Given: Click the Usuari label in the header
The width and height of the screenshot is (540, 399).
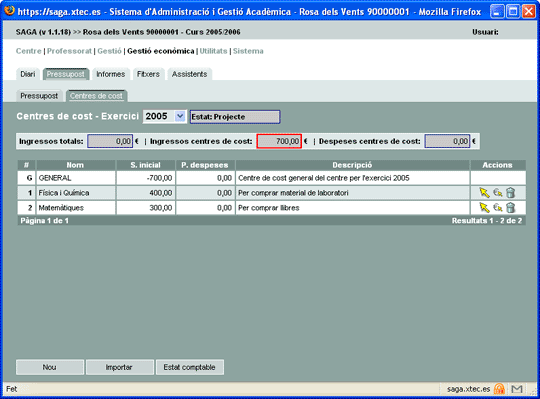Looking at the screenshot, I should (485, 32).
